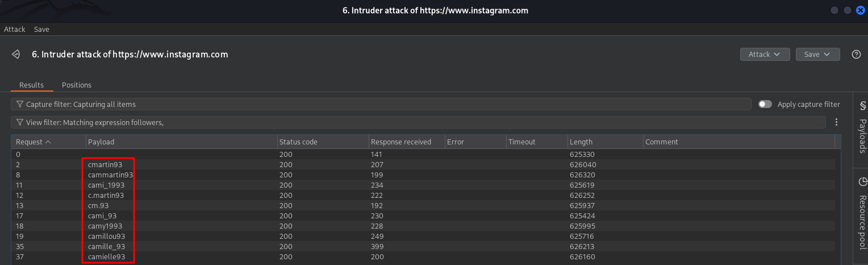
Task: Select the cami_1993 payload row
Action: 423,185
